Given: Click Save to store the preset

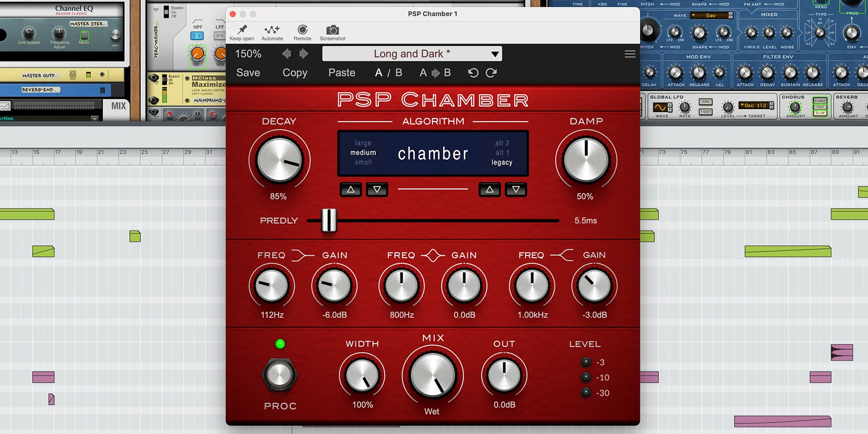Looking at the screenshot, I should [248, 72].
